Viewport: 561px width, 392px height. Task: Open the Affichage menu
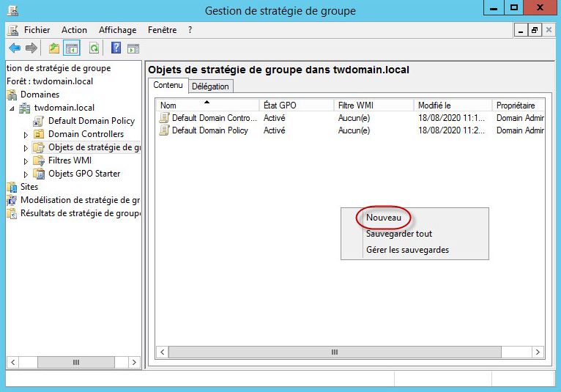point(117,30)
